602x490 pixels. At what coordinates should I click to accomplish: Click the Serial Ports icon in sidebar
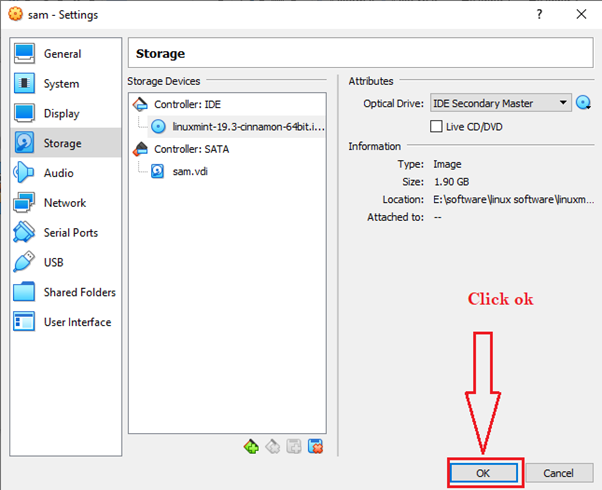25,233
